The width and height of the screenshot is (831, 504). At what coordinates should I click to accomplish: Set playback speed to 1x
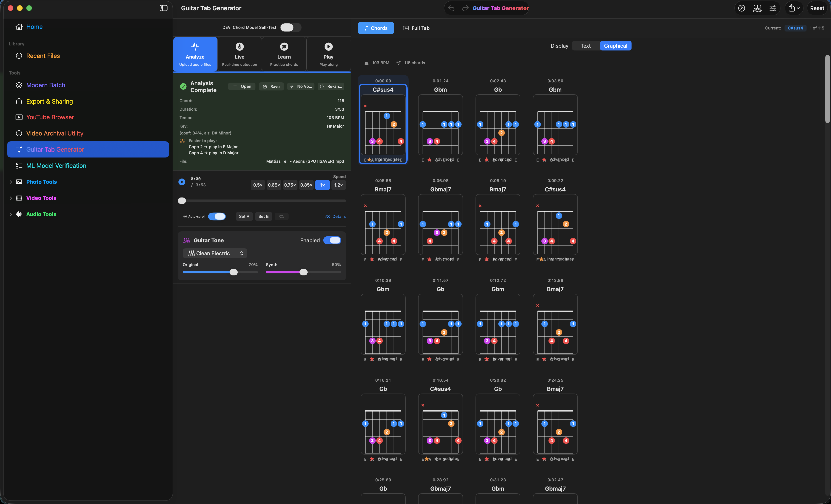(x=322, y=185)
